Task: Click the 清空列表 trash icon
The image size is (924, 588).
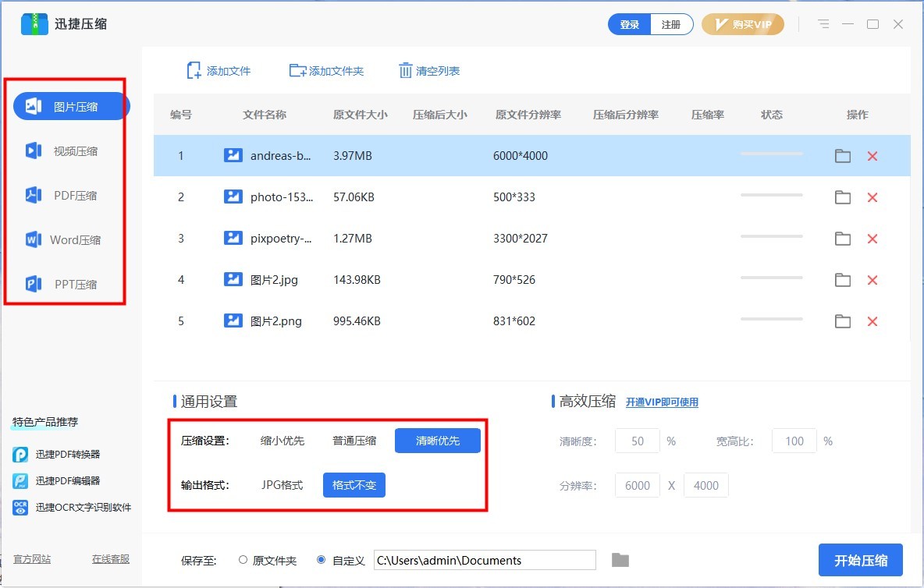Action: click(406, 70)
